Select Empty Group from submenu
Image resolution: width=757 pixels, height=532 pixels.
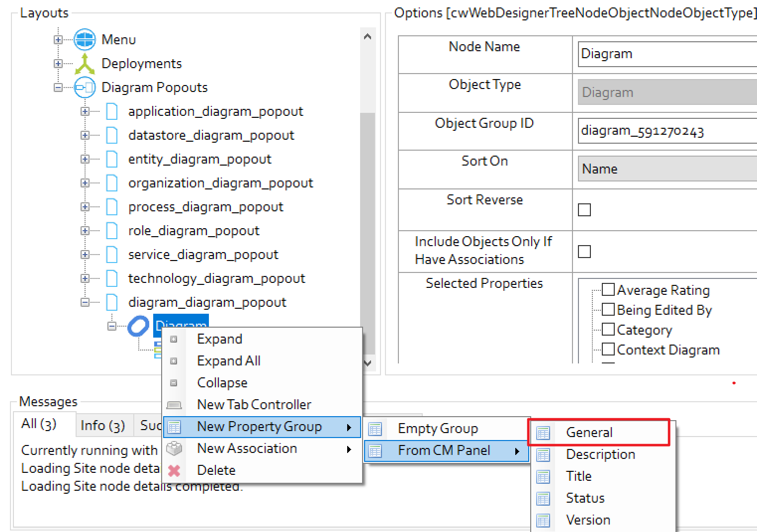[x=447, y=429]
